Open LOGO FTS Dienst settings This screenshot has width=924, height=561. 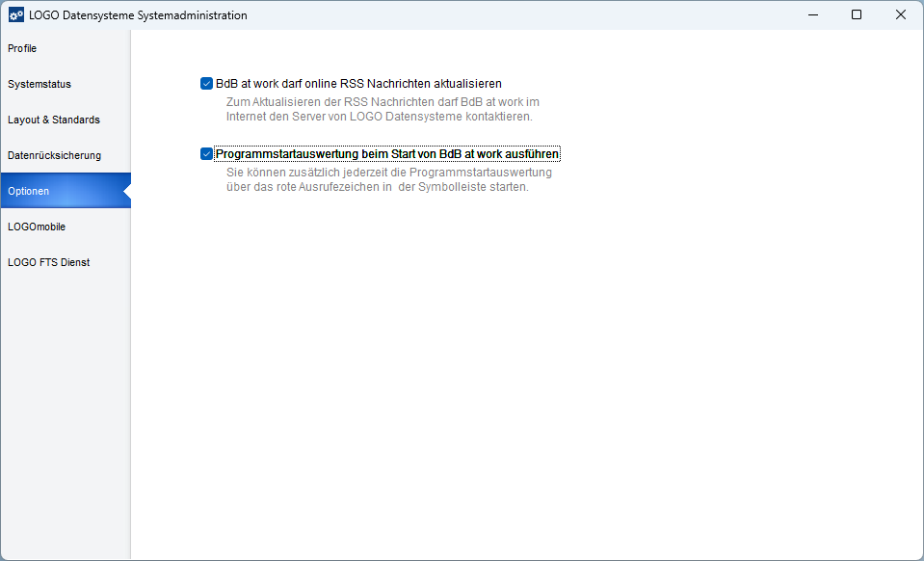pyautogui.click(x=66, y=262)
